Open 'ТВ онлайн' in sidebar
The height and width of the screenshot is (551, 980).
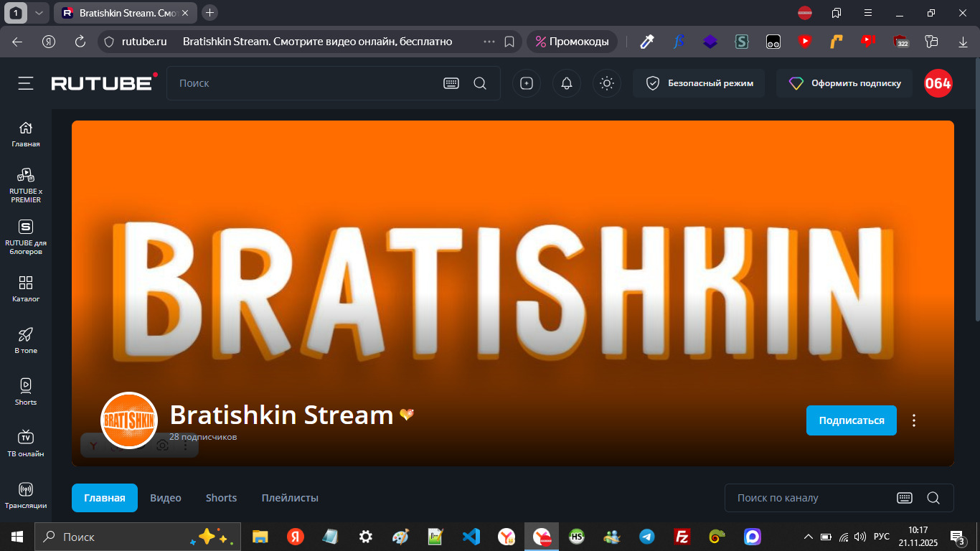(x=26, y=443)
